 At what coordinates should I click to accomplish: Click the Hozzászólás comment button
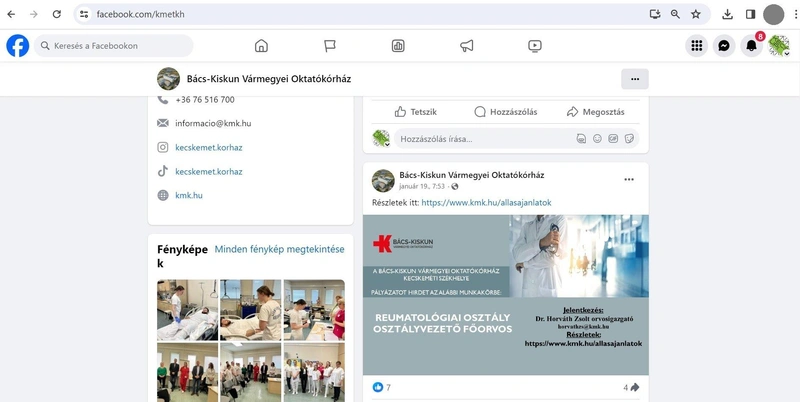pyautogui.click(x=506, y=112)
